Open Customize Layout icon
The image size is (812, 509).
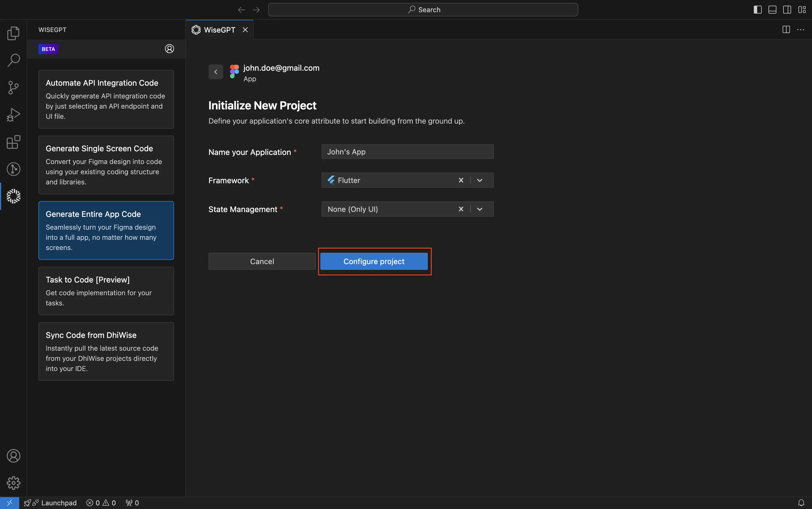click(802, 10)
